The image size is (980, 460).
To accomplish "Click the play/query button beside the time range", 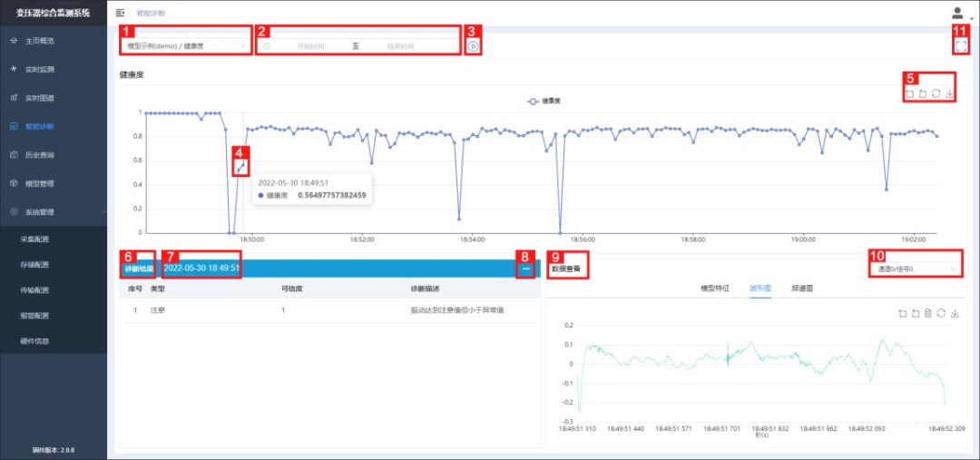I will pos(473,47).
